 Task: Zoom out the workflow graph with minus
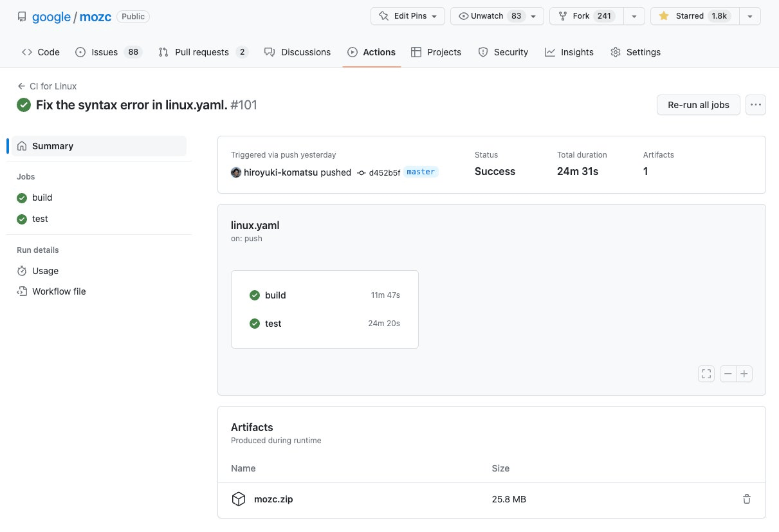point(728,374)
